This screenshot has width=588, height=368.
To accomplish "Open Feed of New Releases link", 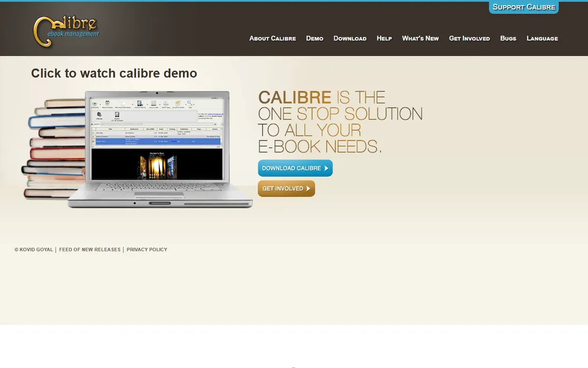I will coord(90,249).
